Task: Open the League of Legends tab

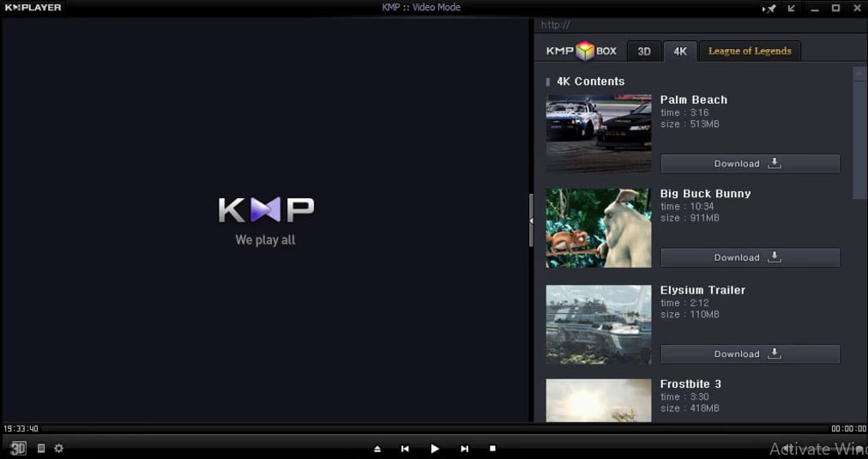Action: (x=750, y=51)
